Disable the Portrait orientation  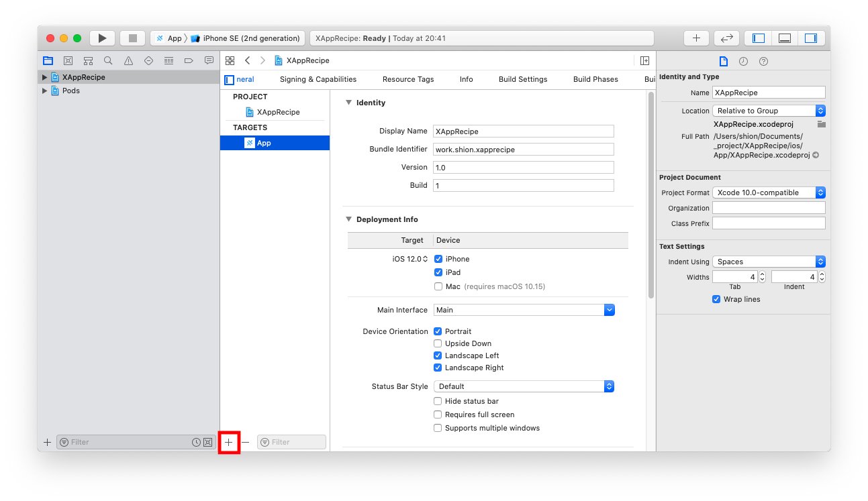tap(438, 331)
